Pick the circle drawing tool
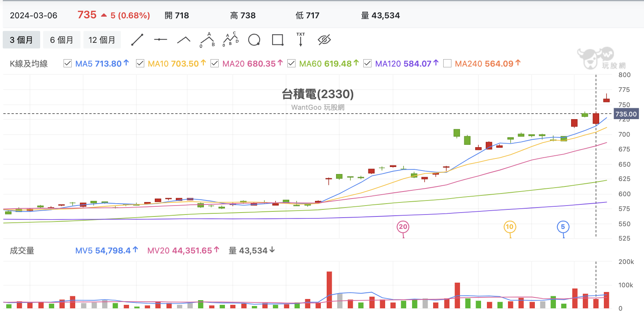 click(x=254, y=40)
